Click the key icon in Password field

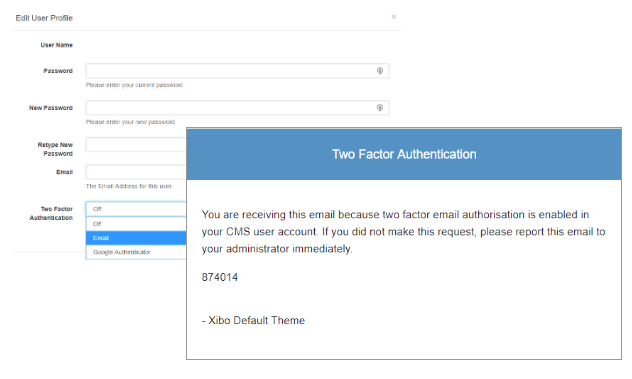coord(380,71)
